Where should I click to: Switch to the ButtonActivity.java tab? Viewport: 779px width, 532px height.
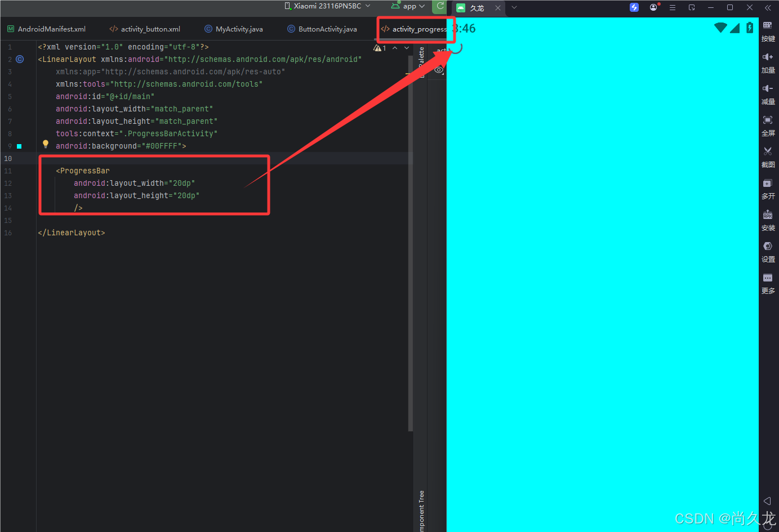tap(322, 29)
